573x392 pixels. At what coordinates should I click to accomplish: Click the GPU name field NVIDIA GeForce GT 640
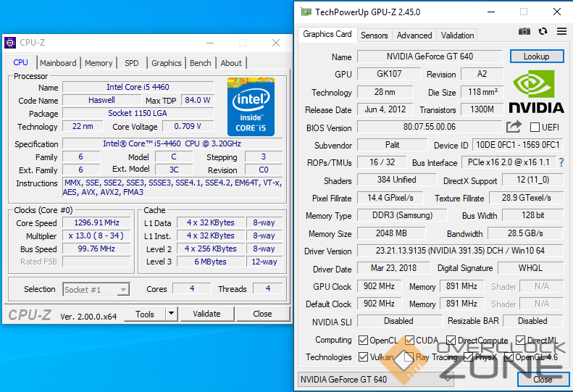click(430, 57)
